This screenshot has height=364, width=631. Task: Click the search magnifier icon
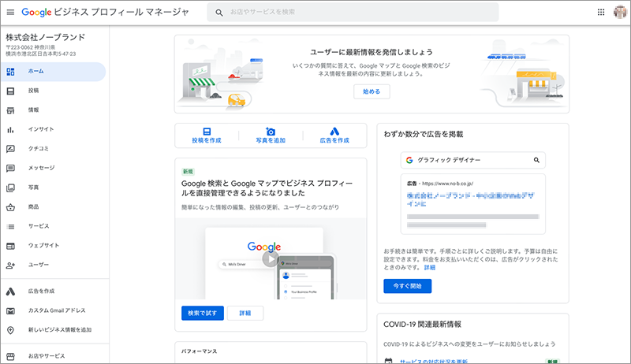click(219, 13)
